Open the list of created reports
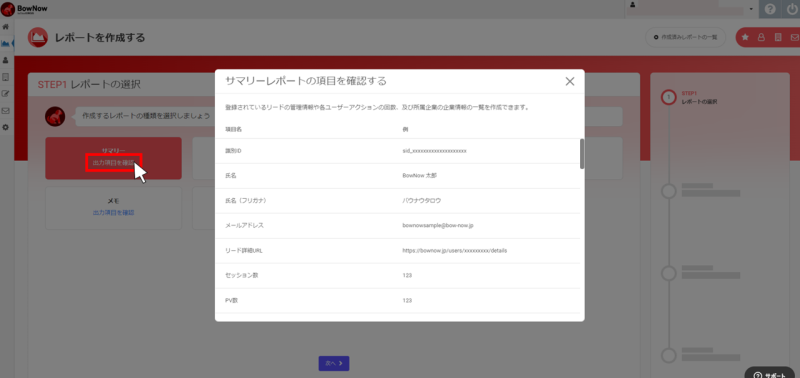Viewport: 800px width, 378px height. tap(686, 37)
